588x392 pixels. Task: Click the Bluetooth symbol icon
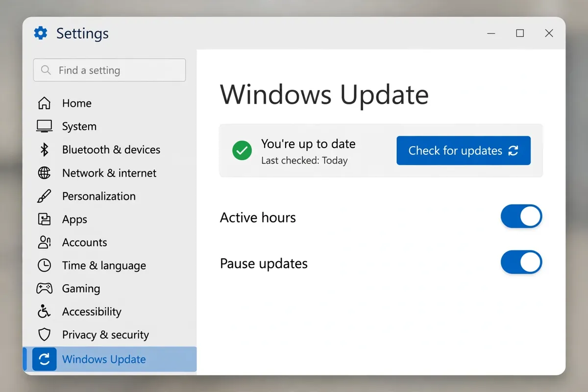click(x=44, y=149)
